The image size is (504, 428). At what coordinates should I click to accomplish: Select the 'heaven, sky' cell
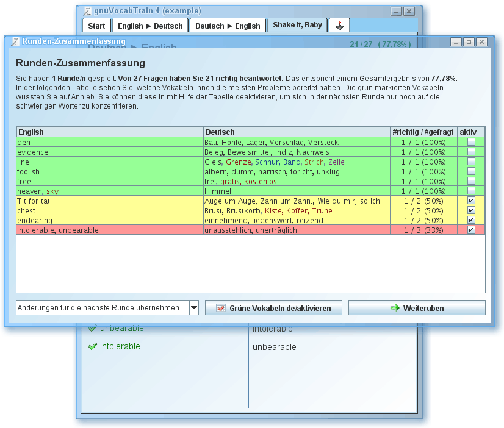(110, 191)
